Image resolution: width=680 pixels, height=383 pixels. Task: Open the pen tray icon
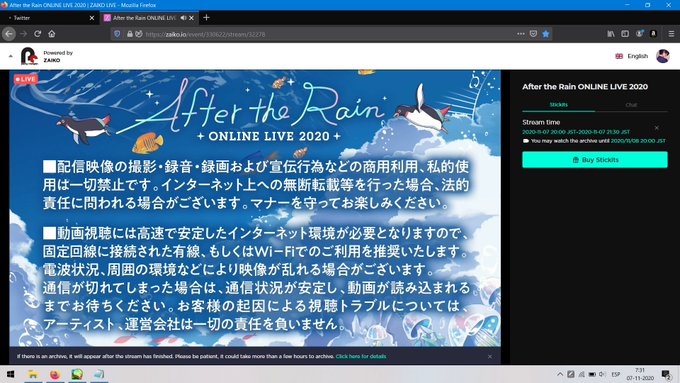point(571,374)
